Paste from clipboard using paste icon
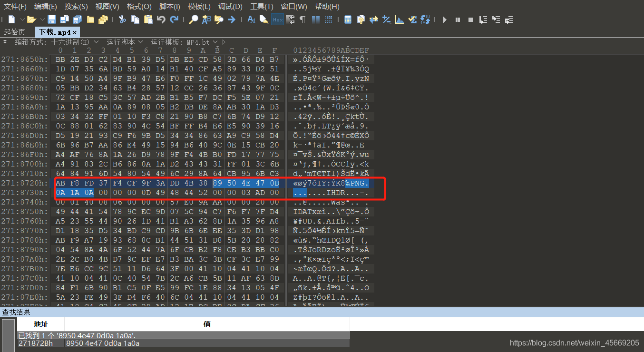This screenshot has height=352, width=644. click(x=148, y=20)
